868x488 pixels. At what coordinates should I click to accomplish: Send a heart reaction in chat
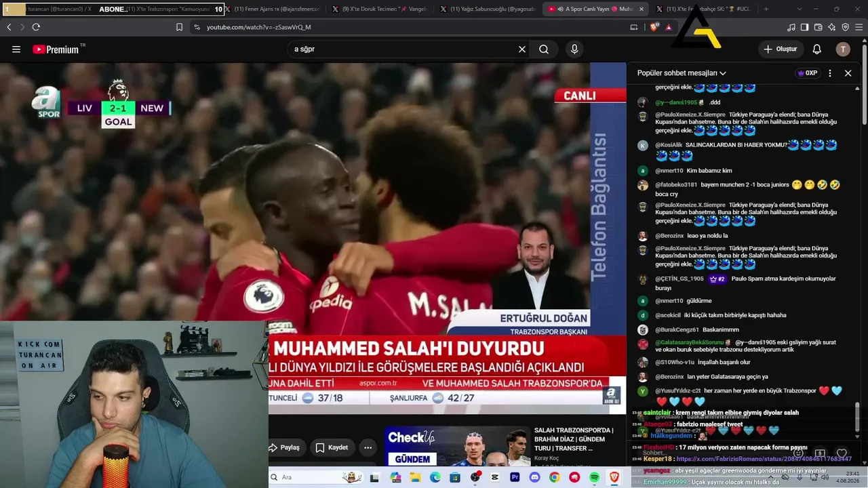tap(842, 453)
